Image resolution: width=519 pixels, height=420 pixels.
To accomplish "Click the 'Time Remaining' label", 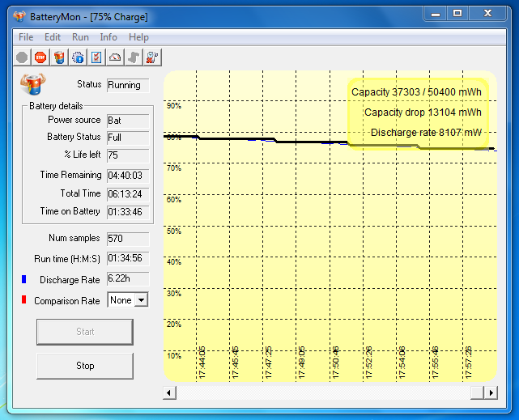I will [70, 175].
